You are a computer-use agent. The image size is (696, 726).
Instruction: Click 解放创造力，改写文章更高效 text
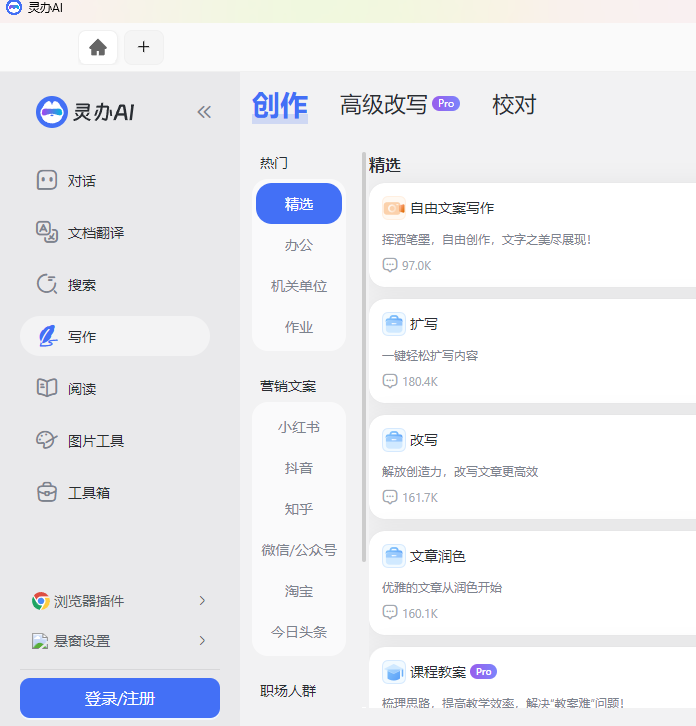pyautogui.click(x=460, y=472)
